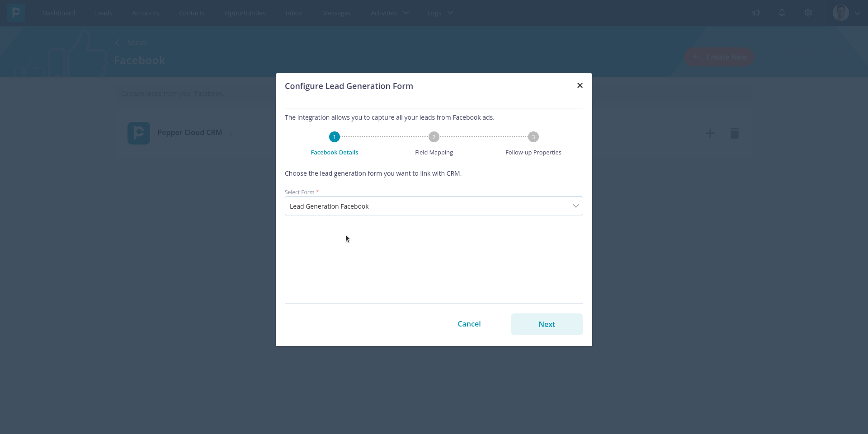Screen dimensions: 868x434
Task: Open the Dashboard menu
Action: (x=59, y=13)
